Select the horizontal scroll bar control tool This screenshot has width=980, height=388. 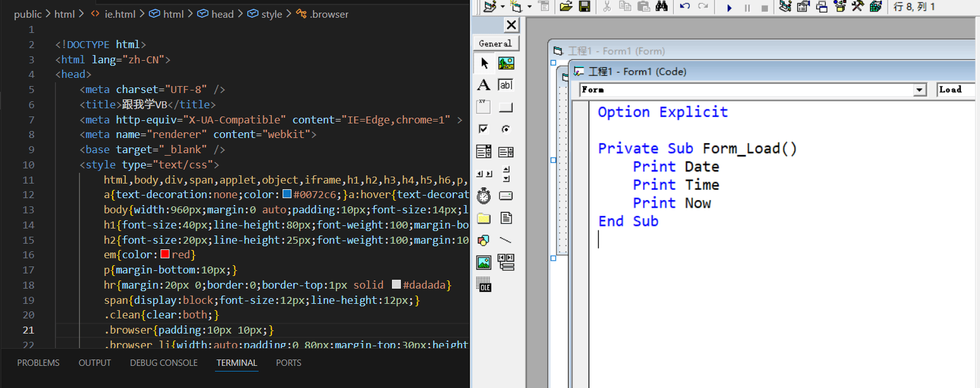click(x=484, y=173)
